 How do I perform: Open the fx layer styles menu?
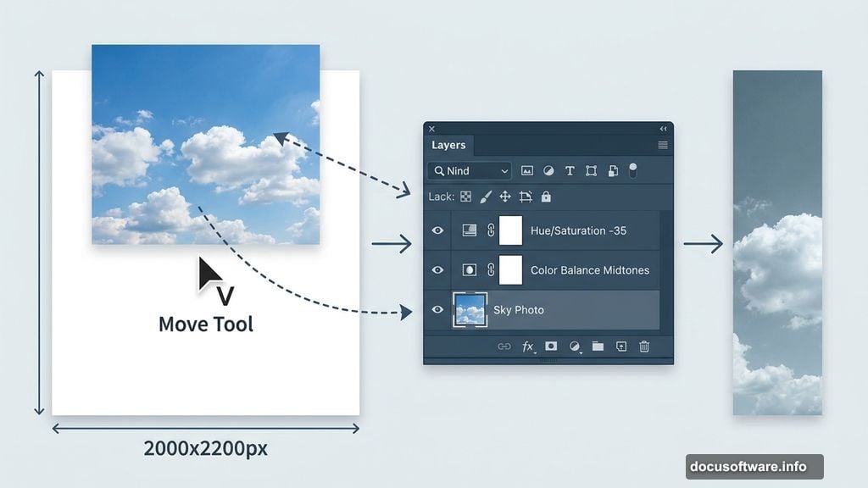(x=528, y=347)
